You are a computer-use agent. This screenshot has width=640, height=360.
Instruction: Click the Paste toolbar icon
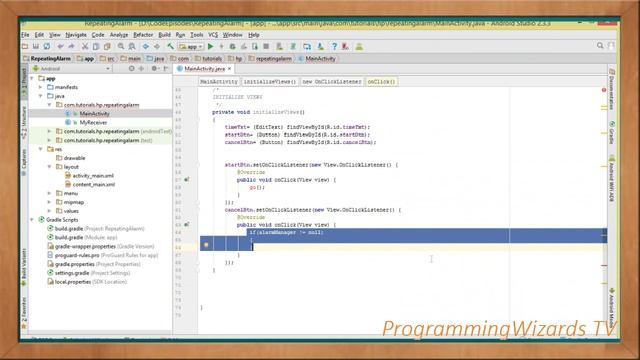[x=107, y=47]
